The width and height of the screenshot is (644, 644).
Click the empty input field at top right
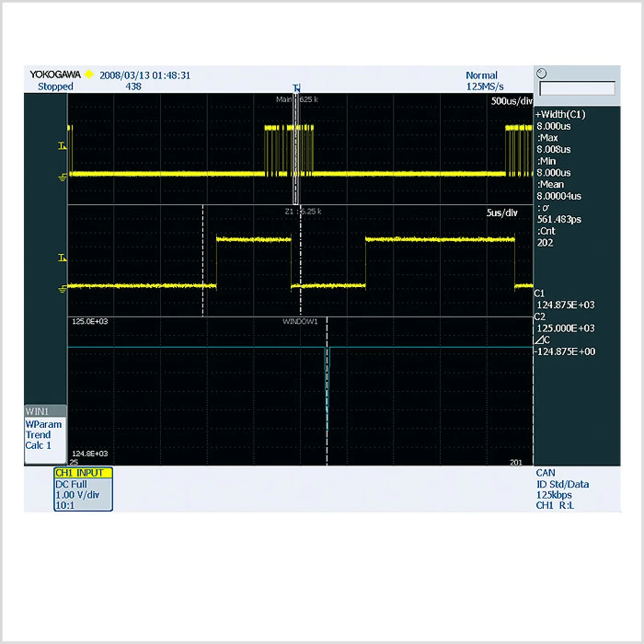pyautogui.click(x=577, y=89)
